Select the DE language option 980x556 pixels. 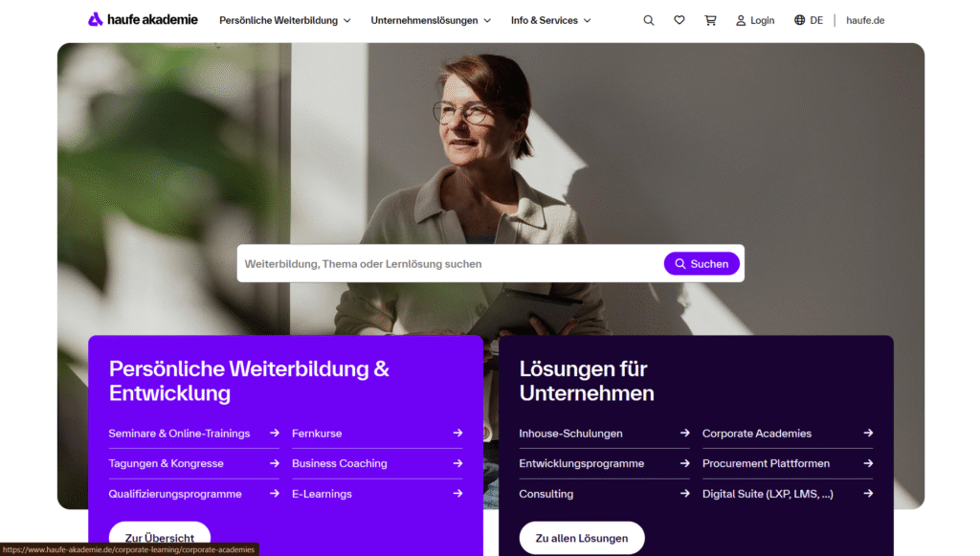coord(816,21)
